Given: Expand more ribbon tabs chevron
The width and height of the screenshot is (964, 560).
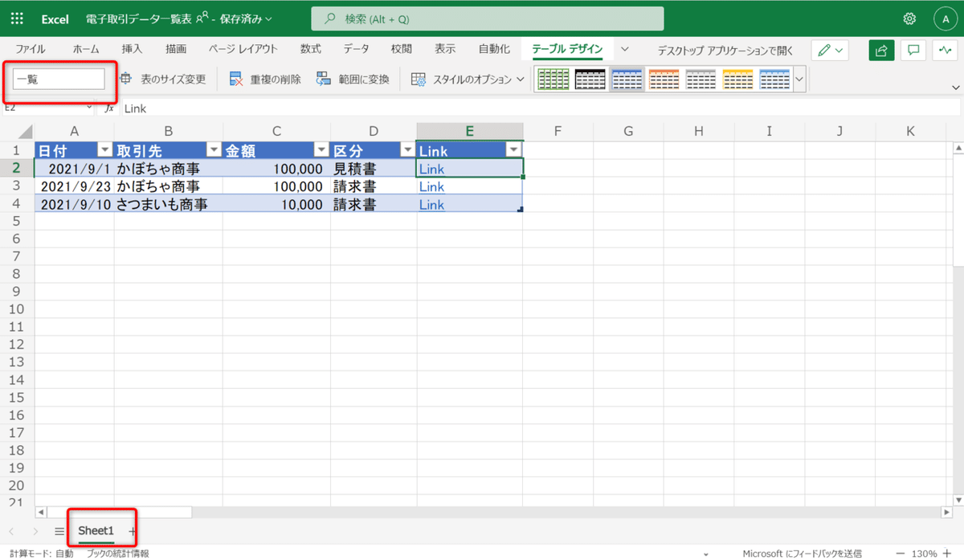Looking at the screenshot, I should pos(624,49).
